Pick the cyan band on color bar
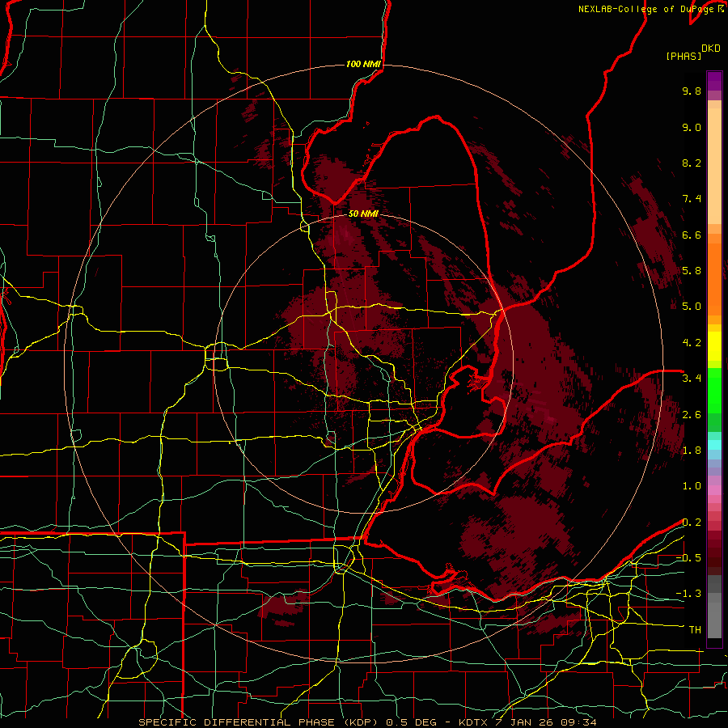The width and height of the screenshot is (728, 728). click(714, 445)
